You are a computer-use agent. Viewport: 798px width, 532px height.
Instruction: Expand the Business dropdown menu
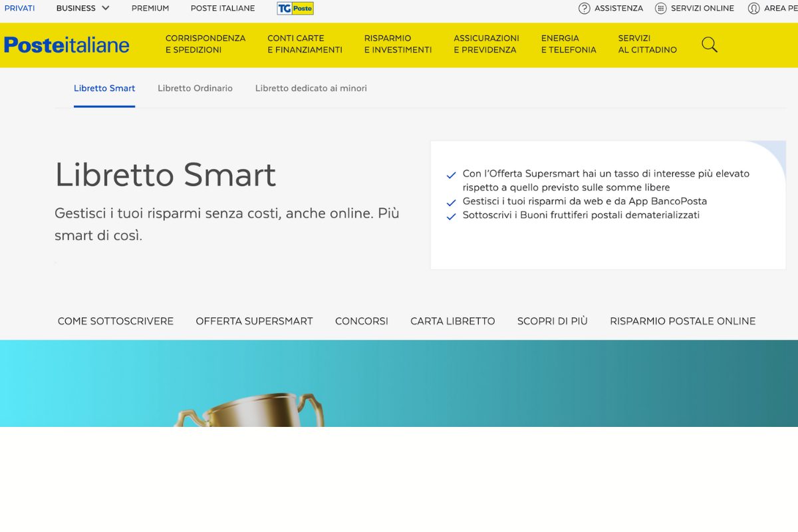pyautogui.click(x=82, y=8)
